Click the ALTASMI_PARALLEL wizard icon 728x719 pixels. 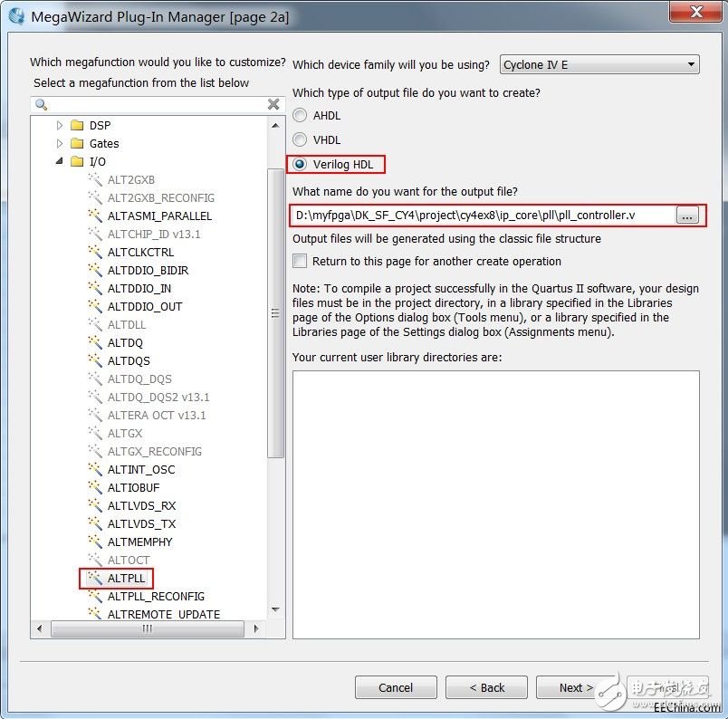[x=94, y=216]
